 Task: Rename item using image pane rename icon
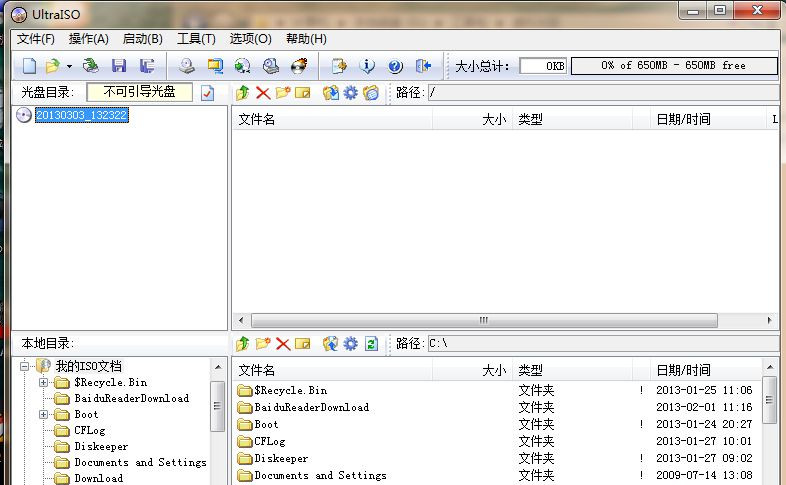pyautogui.click(x=303, y=93)
